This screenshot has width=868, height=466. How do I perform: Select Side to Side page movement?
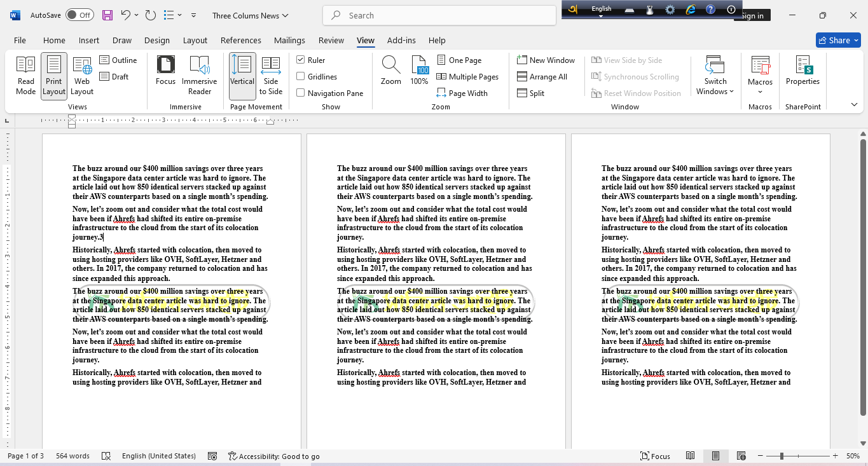(270, 75)
